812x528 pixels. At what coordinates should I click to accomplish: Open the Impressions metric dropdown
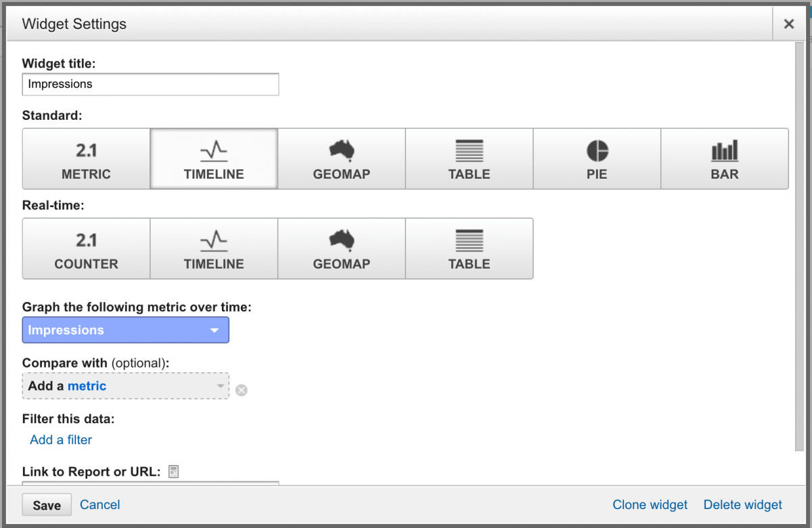[126, 330]
